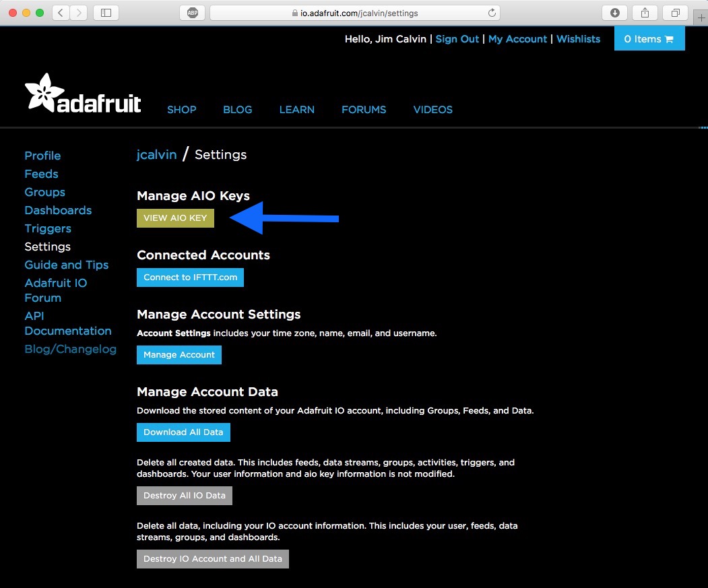
Task: Click the Safari back navigation arrow
Action: coord(61,13)
